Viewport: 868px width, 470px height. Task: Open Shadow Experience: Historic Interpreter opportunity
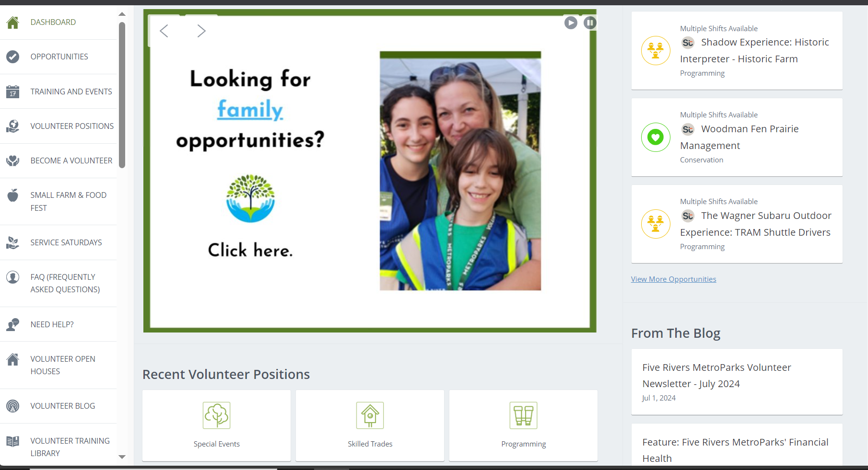[737, 50]
